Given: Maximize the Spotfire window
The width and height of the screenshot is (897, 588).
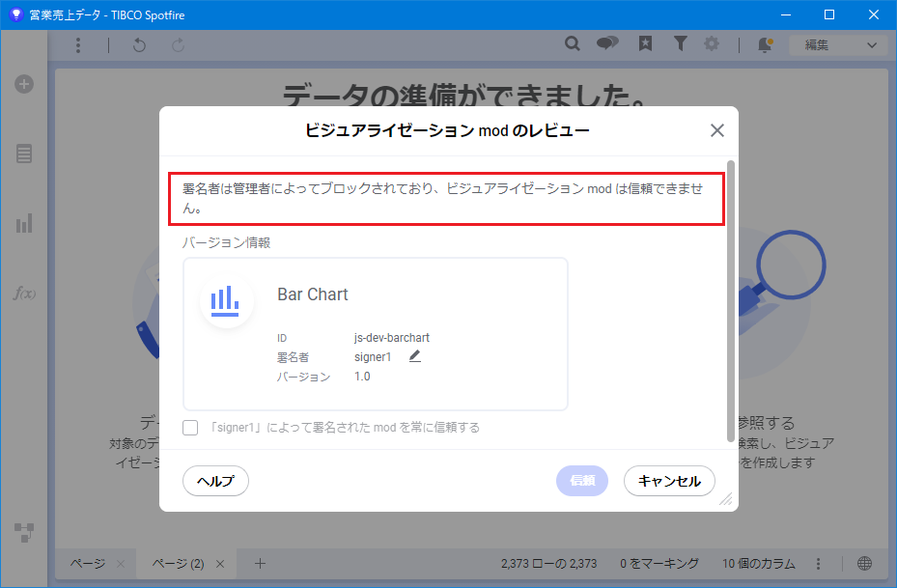Looking at the screenshot, I should (829, 14).
